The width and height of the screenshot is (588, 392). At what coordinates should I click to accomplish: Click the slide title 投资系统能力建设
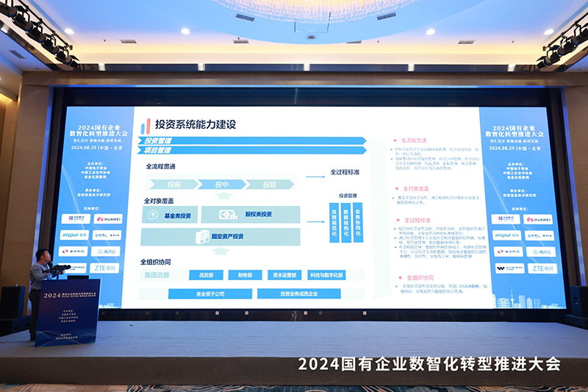pos(196,124)
